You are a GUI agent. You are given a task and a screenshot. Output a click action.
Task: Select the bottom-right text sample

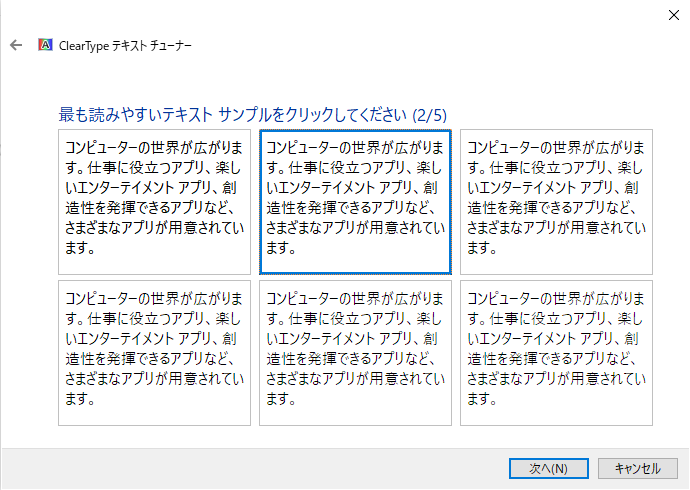[x=556, y=353]
